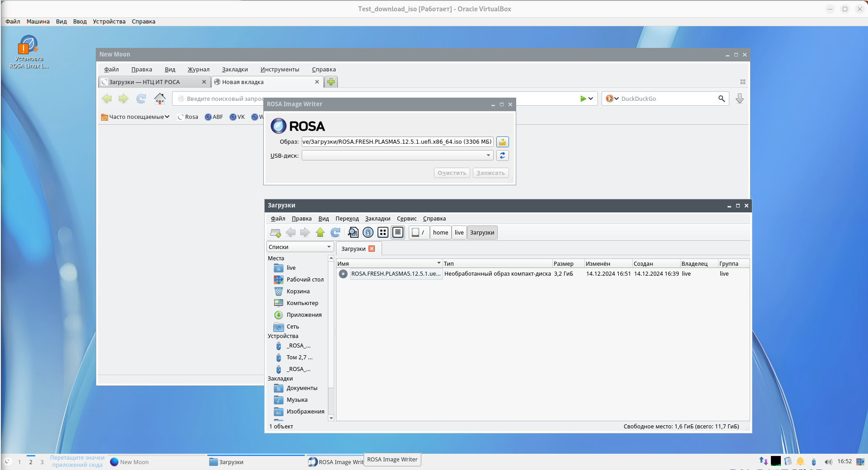Select Приложения in the Places sidebar

[x=298, y=315]
